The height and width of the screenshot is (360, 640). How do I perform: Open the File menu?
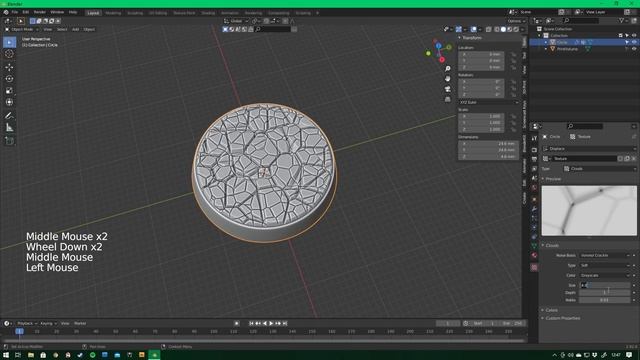(15, 13)
